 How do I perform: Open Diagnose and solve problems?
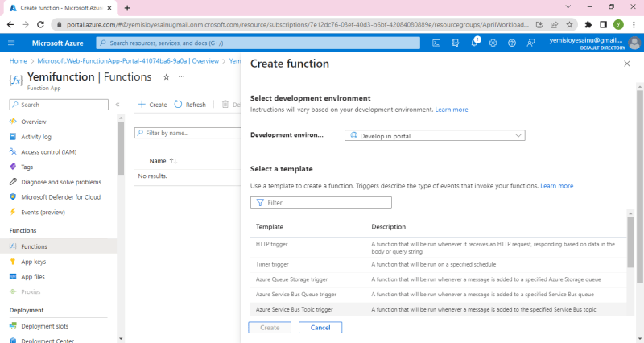click(x=61, y=182)
